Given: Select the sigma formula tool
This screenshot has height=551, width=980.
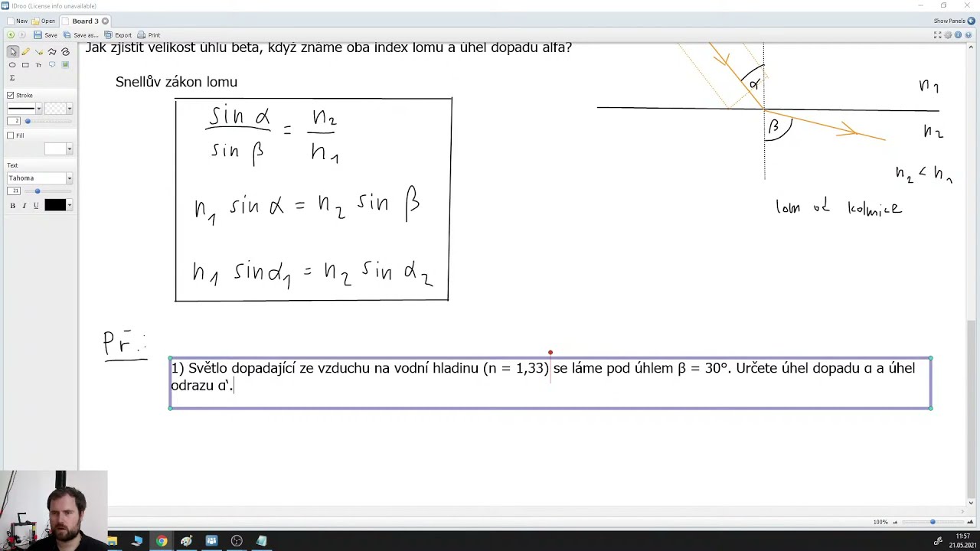Looking at the screenshot, I should click(x=12, y=78).
